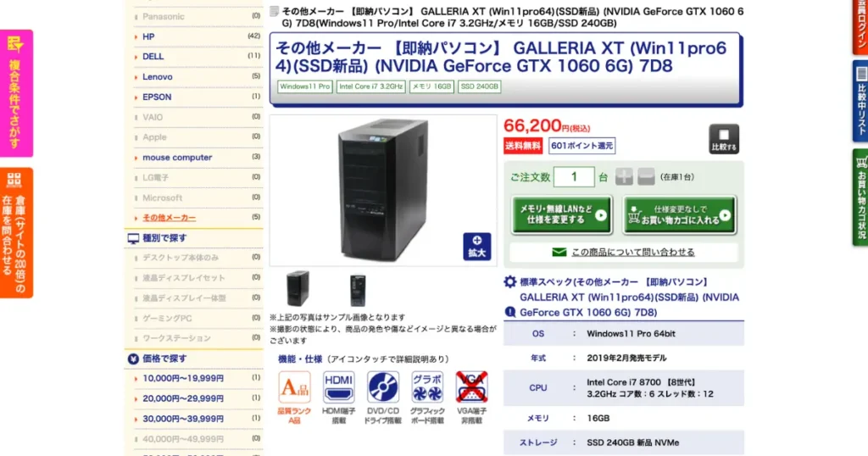
Task: Click the Windows11 Pro 64bit OS value
Action: 631,334
